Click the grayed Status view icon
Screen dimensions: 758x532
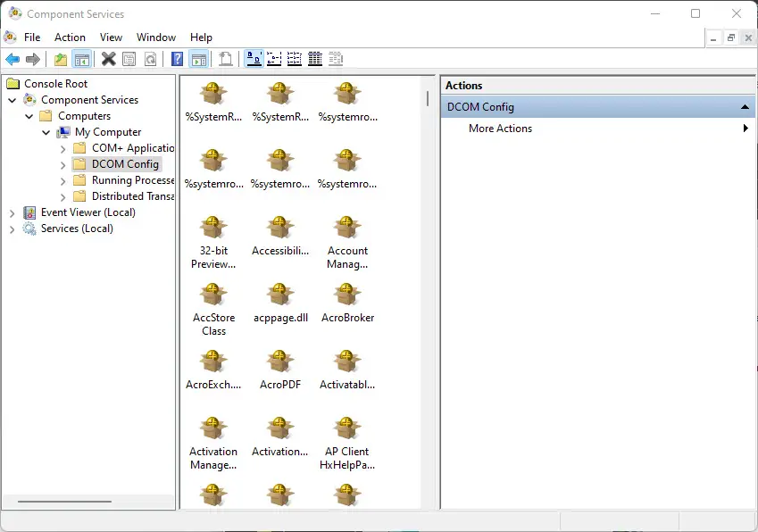(x=336, y=60)
